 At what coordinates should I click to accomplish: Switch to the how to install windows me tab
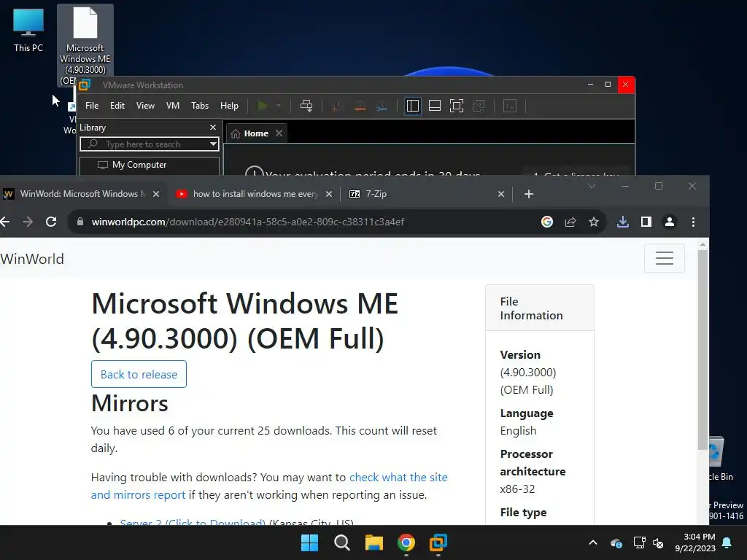[x=255, y=194]
